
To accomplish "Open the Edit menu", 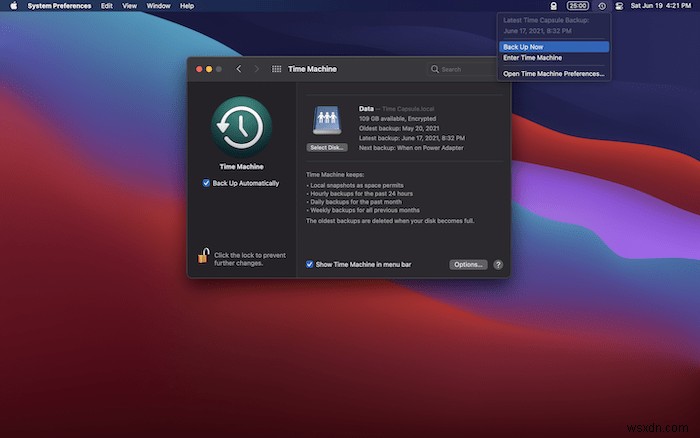I will (107, 6).
